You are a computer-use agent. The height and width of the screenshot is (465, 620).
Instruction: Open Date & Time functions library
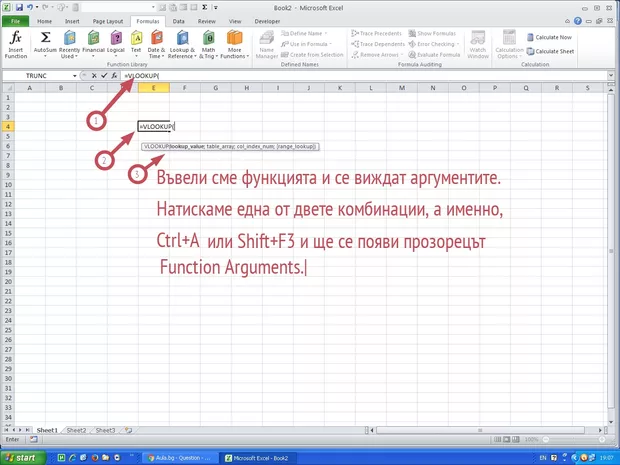pos(156,45)
